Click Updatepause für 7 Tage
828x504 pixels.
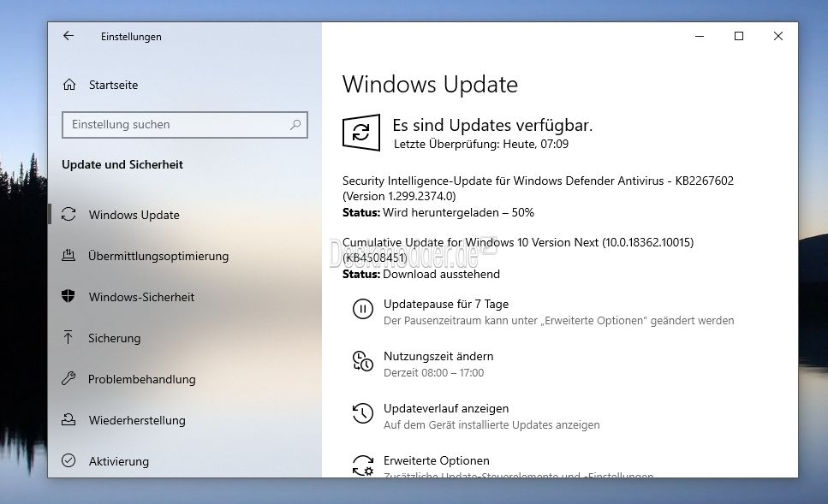[x=446, y=304]
